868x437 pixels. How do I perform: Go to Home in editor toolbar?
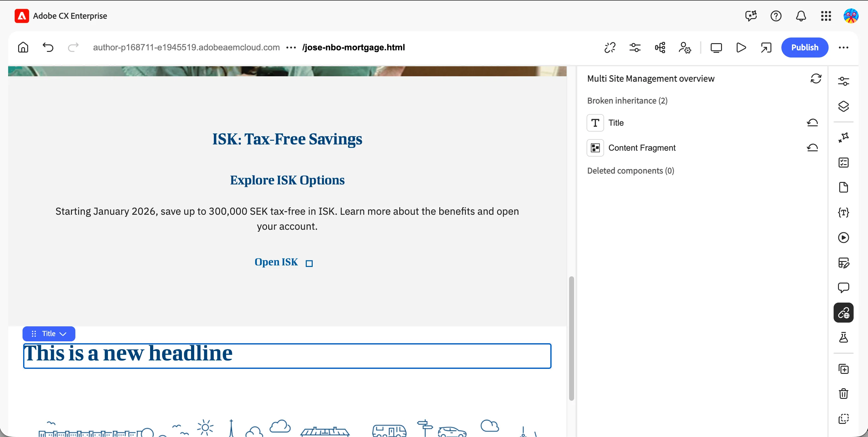(23, 47)
